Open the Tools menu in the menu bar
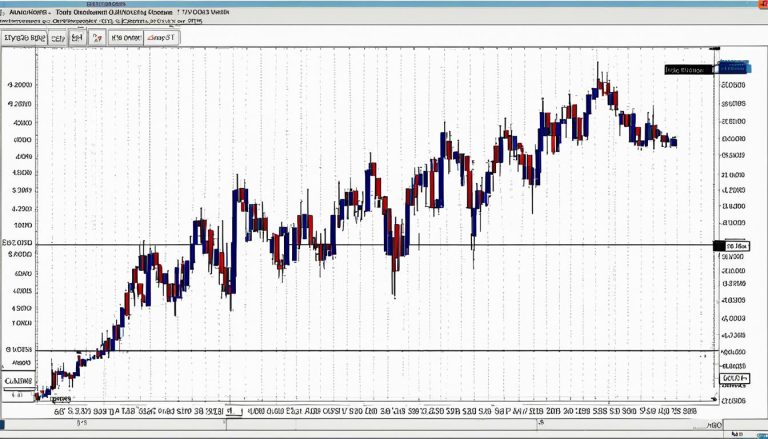The height and width of the screenshot is (439, 768). pos(62,12)
